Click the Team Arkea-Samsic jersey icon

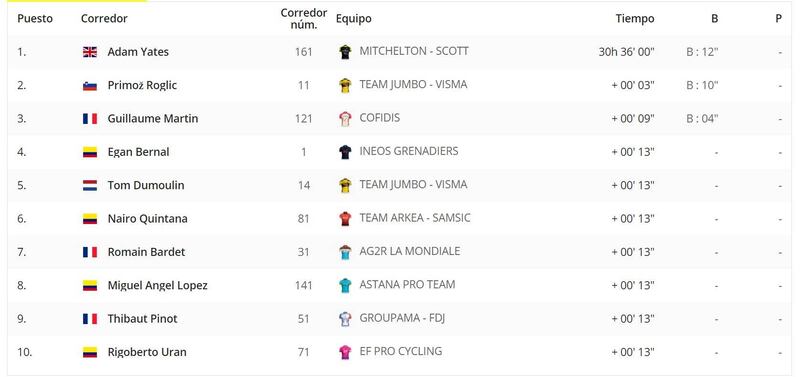[x=345, y=219]
